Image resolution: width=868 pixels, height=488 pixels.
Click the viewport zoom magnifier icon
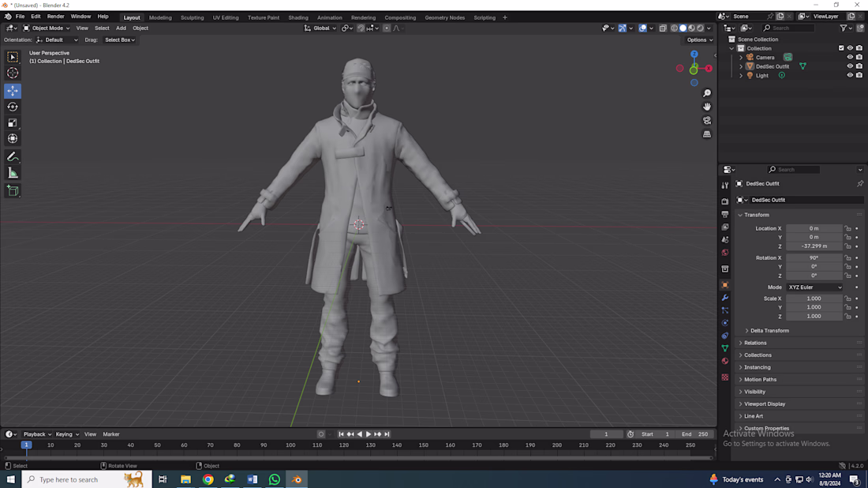(x=707, y=93)
